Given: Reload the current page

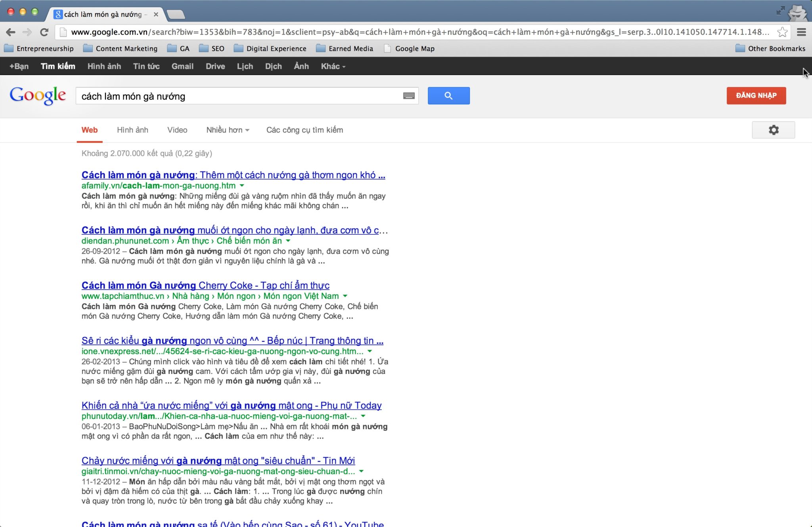Looking at the screenshot, I should (44, 32).
